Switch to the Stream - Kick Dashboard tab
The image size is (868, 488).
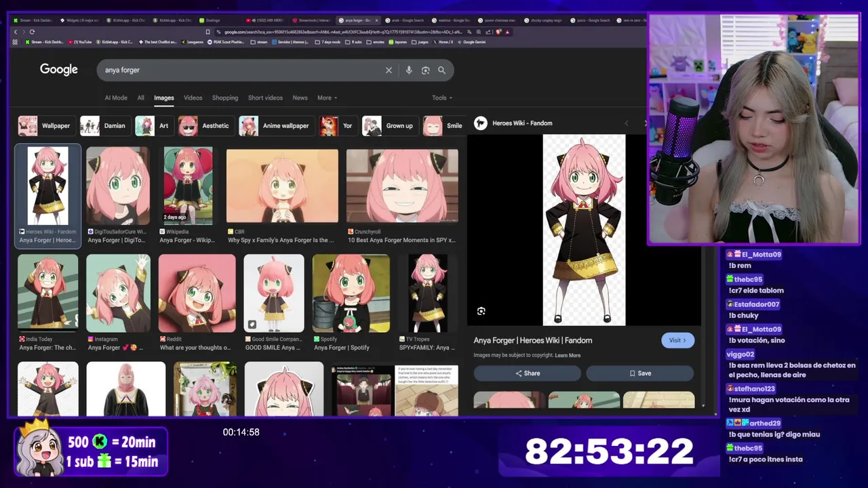coord(32,20)
